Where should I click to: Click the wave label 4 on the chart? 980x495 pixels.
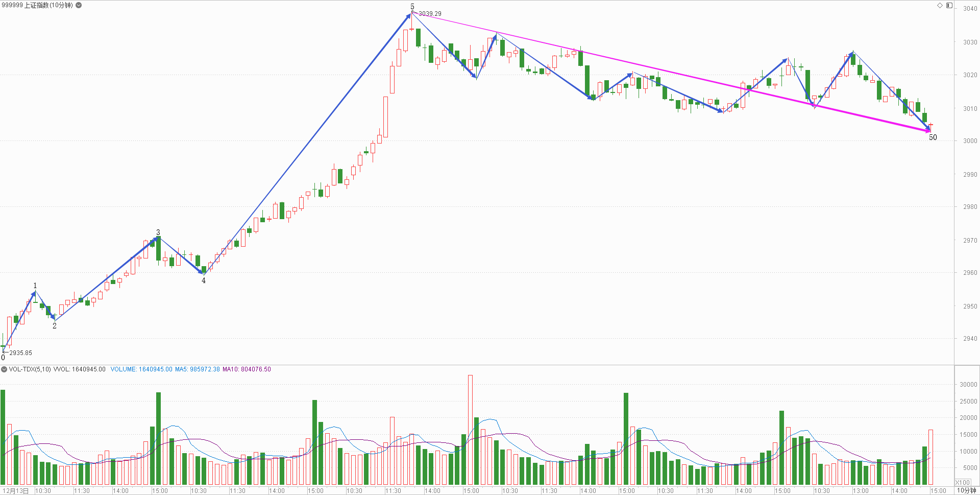(204, 280)
